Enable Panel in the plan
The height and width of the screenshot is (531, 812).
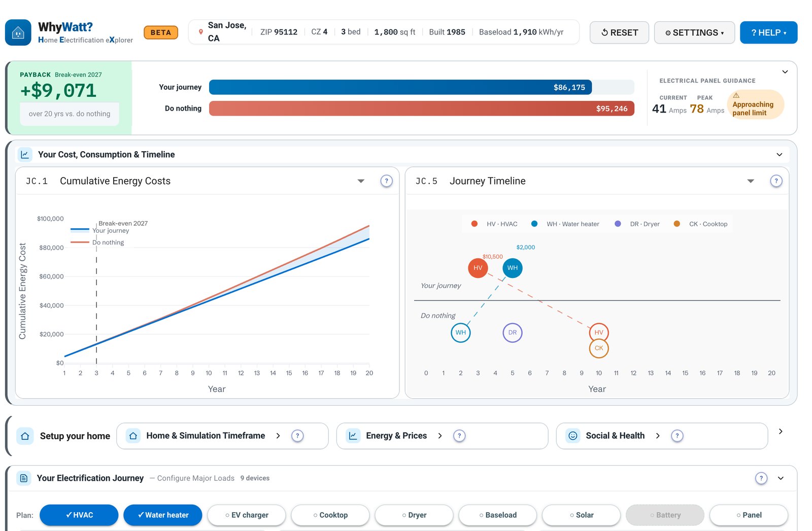(749, 515)
